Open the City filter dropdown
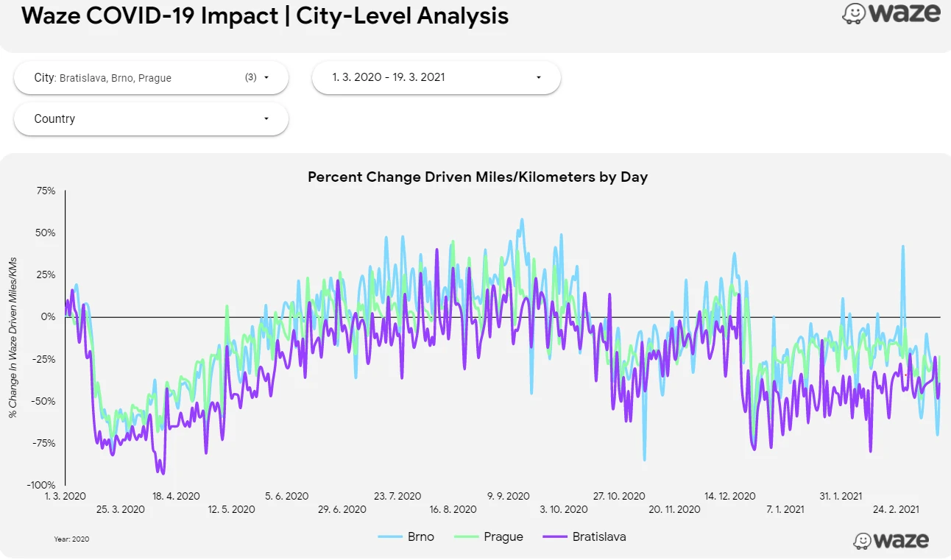 tap(151, 77)
